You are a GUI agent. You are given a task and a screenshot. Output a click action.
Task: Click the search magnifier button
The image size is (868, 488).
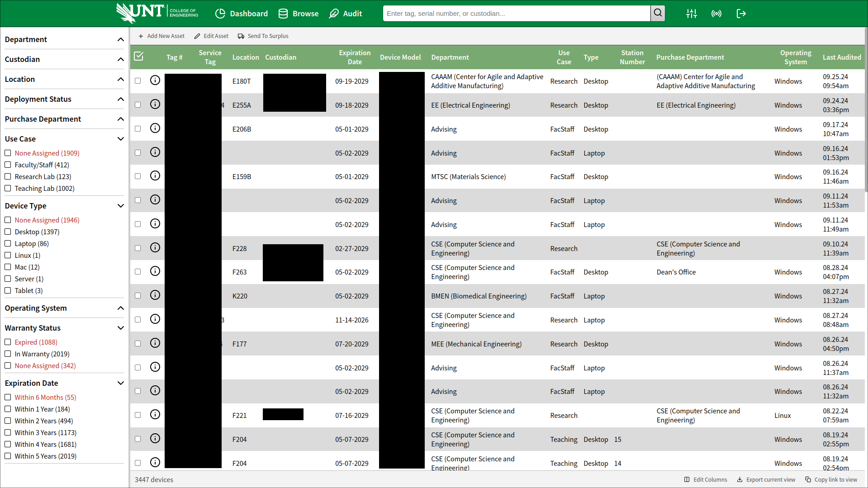coord(658,14)
